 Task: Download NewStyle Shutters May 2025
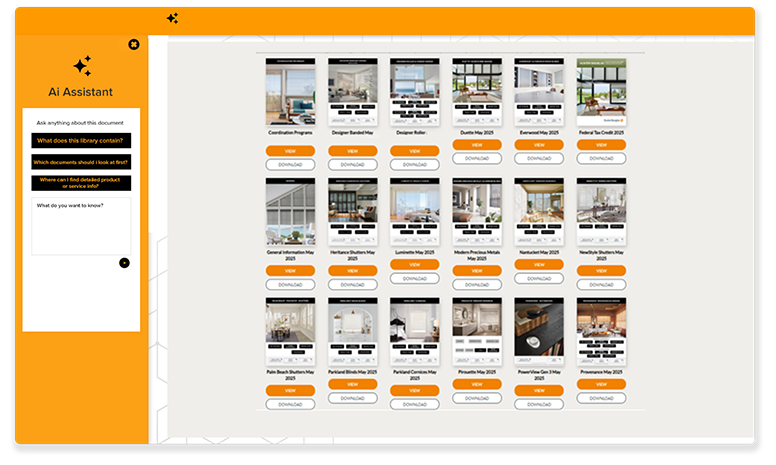(601, 284)
